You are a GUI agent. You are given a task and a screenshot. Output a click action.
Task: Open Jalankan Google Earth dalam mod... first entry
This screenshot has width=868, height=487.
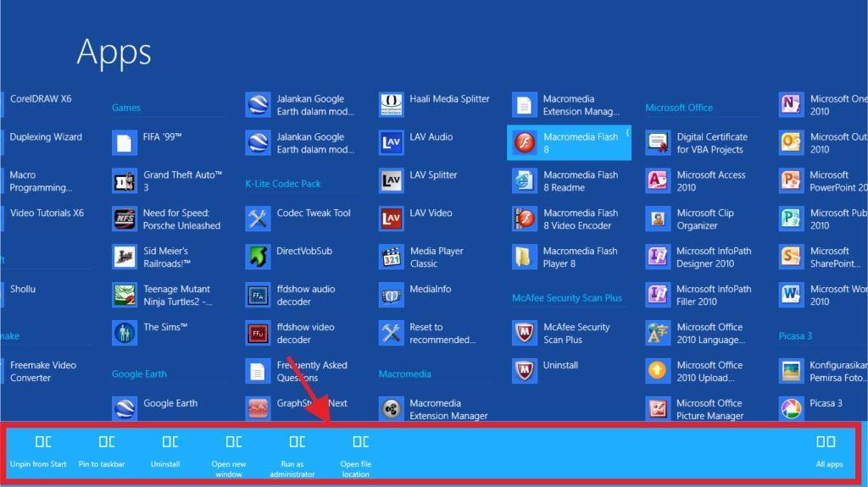(x=301, y=105)
